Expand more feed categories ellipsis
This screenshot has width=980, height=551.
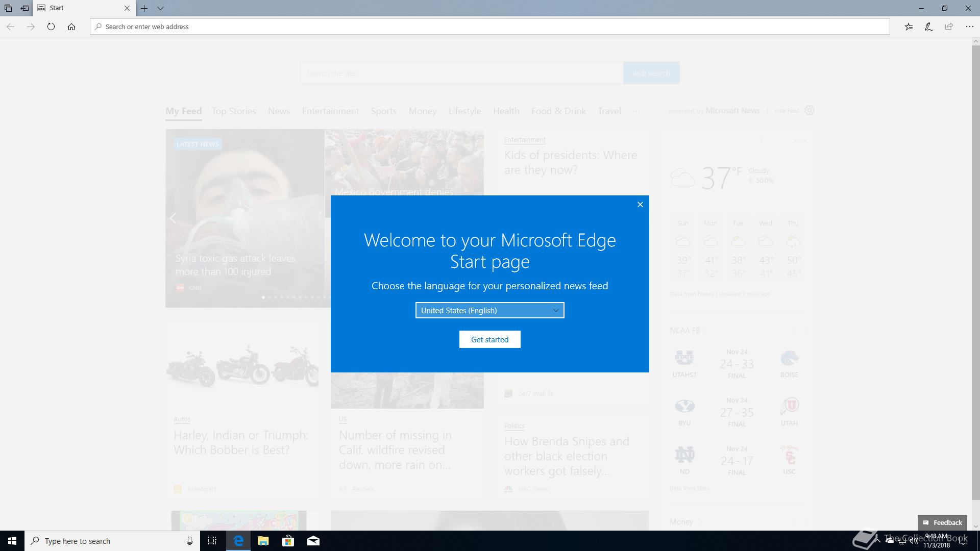(636, 111)
